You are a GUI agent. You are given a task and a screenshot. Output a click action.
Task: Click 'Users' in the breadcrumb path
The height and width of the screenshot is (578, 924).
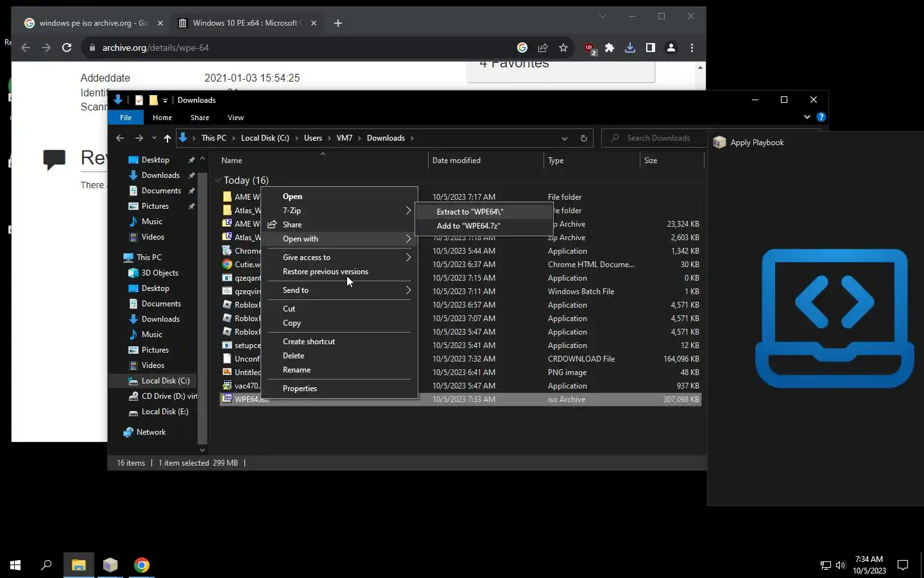(313, 138)
